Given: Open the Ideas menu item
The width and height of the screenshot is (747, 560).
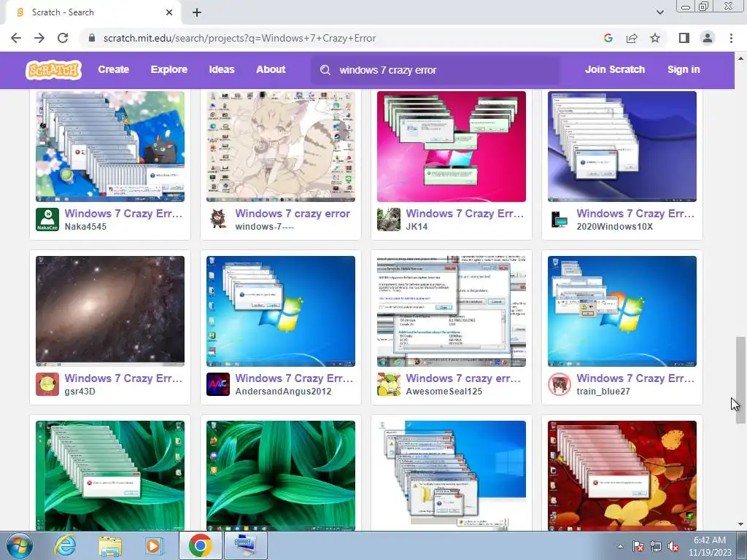Looking at the screenshot, I should 222,69.
